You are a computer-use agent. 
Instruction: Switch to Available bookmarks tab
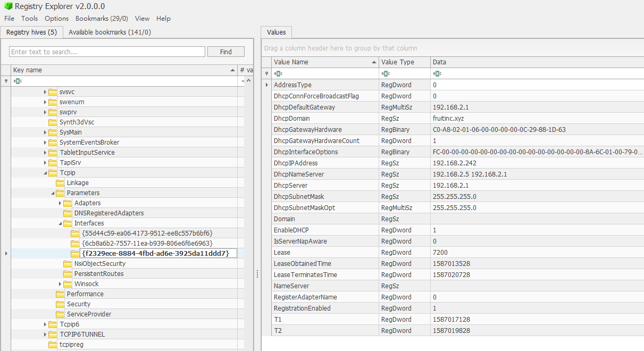pos(110,32)
